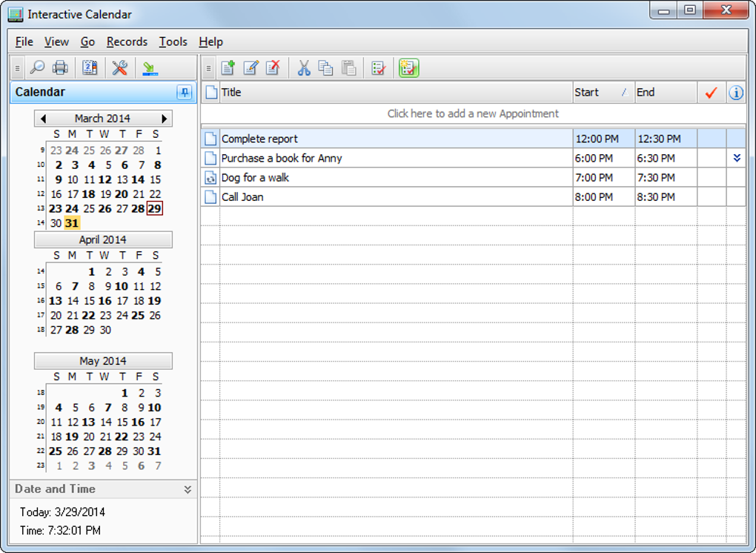Cut the selection using the scissors icon
The height and width of the screenshot is (553, 756).
[x=304, y=67]
